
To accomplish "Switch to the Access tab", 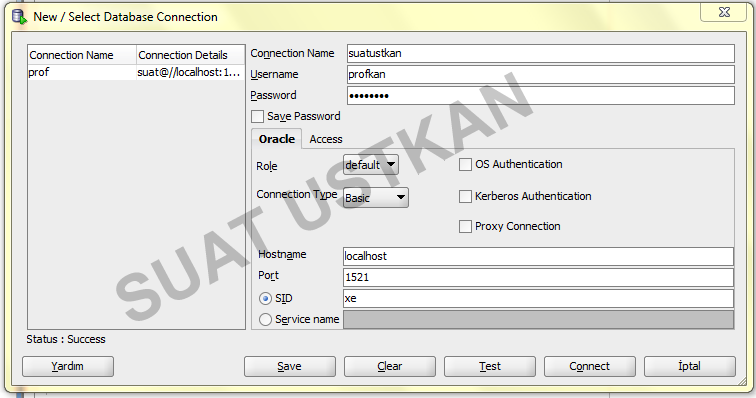I will 326,139.
